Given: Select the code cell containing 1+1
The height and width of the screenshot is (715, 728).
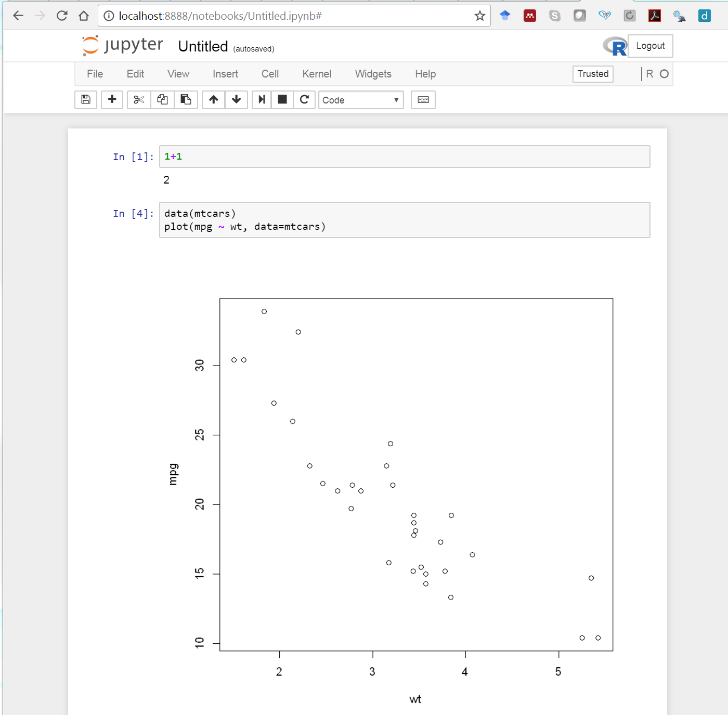Looking at the screenshot, I should tap(405, 157).
